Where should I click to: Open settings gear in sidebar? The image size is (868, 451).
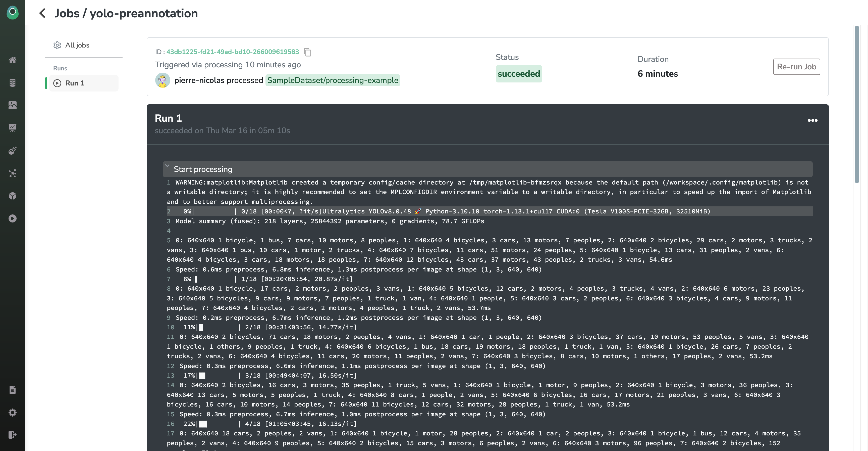tap(13, 413)
